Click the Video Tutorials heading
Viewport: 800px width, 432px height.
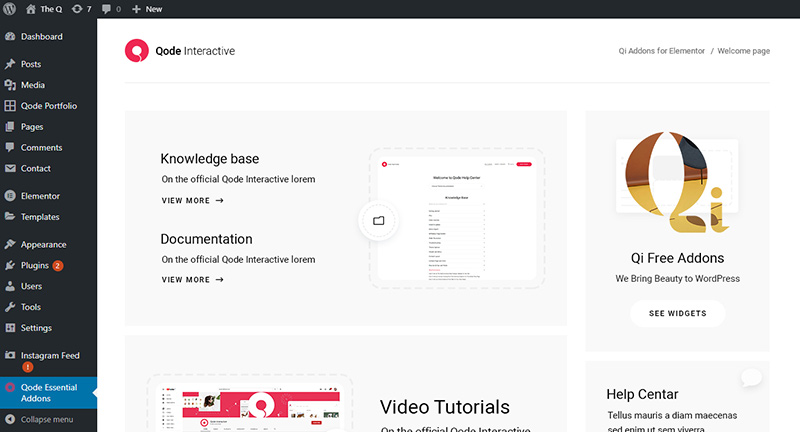pos(445,407)
